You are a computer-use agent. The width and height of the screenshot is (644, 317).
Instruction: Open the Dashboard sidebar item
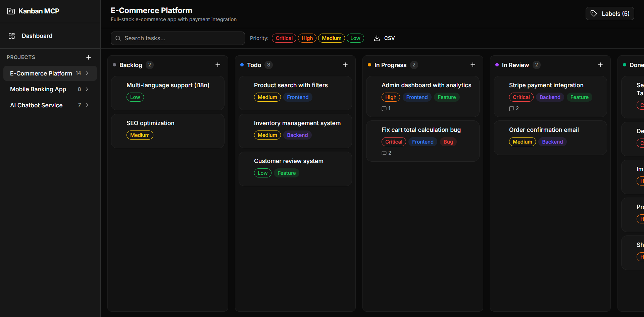coord(37,36)
